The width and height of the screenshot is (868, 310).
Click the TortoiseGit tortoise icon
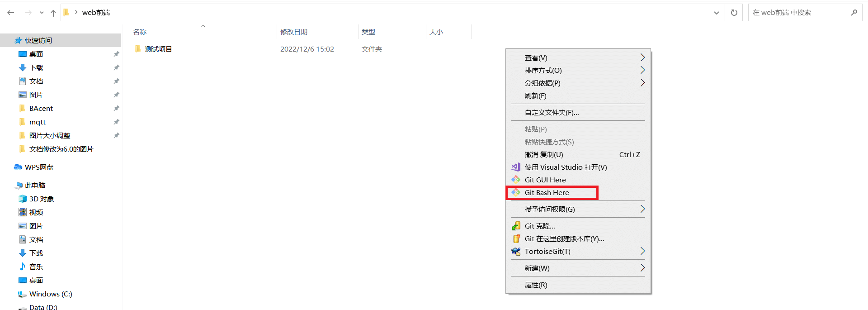[516, 251]
